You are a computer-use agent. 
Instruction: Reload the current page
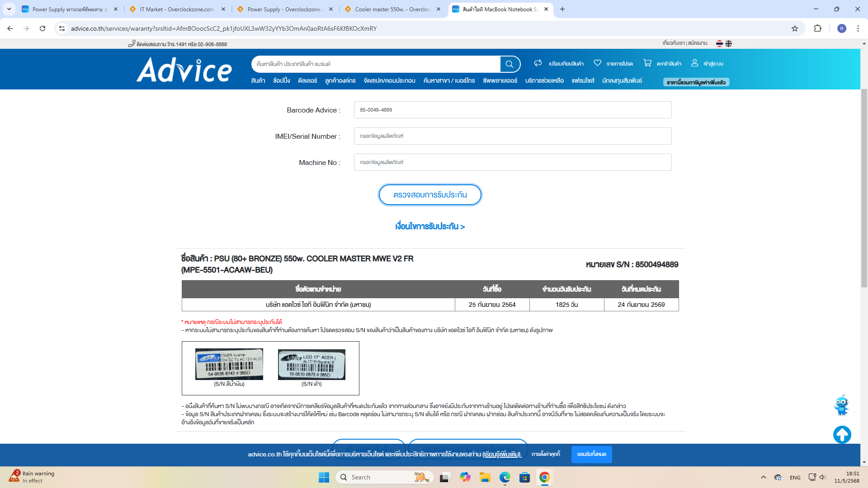(x=42, y=28)
